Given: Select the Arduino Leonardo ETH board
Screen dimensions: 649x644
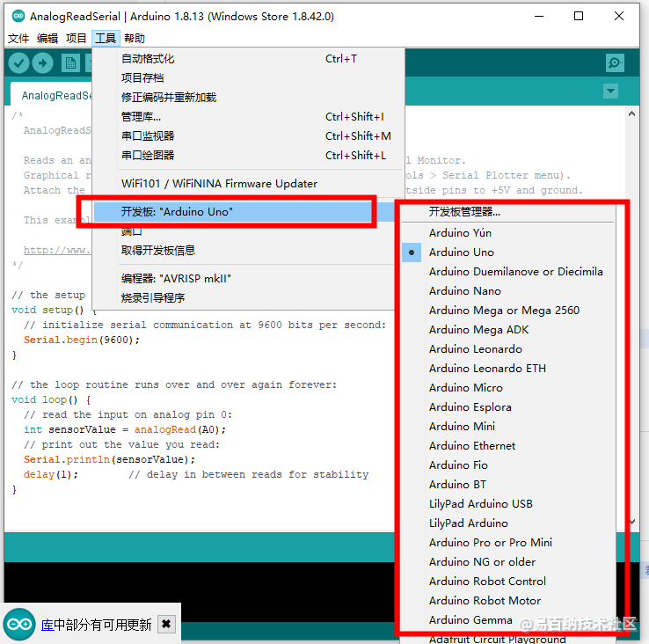Looking at the screenshot, I should (508, 368).
